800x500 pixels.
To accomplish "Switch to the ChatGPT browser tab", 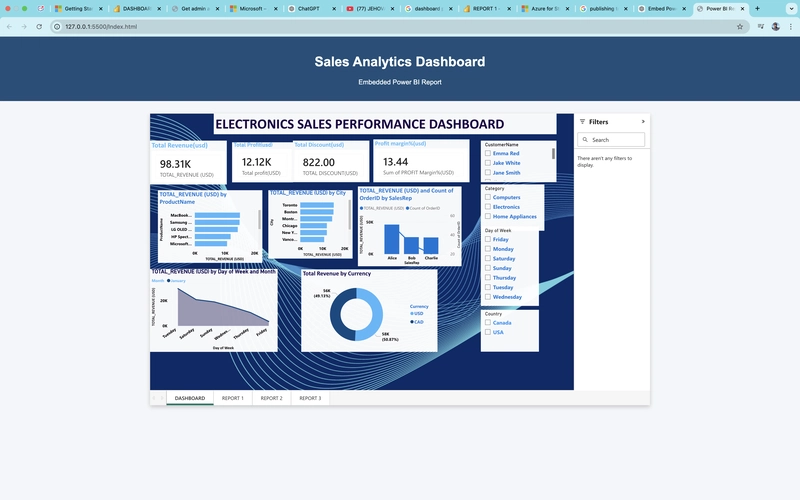I will pyautogui.click(x=312, y=9).
